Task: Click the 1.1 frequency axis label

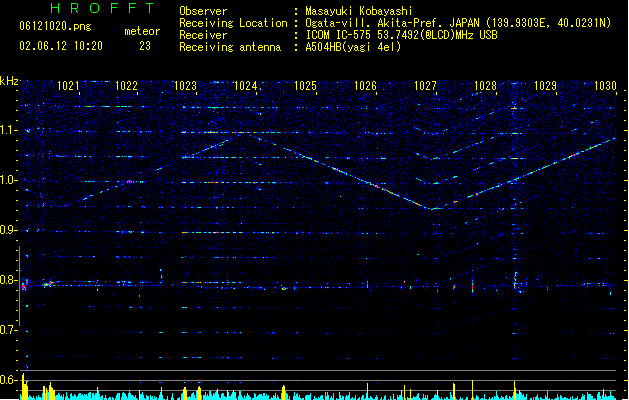Action: point(9,130)
